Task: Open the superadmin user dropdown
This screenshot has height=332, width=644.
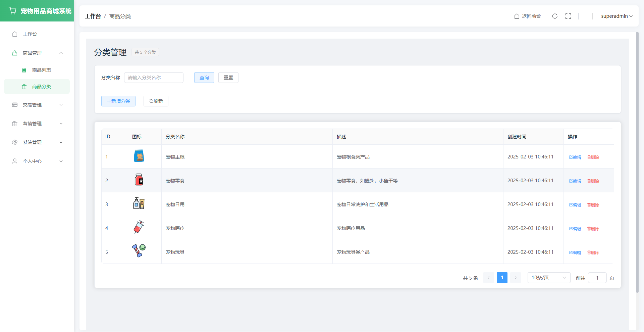Action: 616,16
